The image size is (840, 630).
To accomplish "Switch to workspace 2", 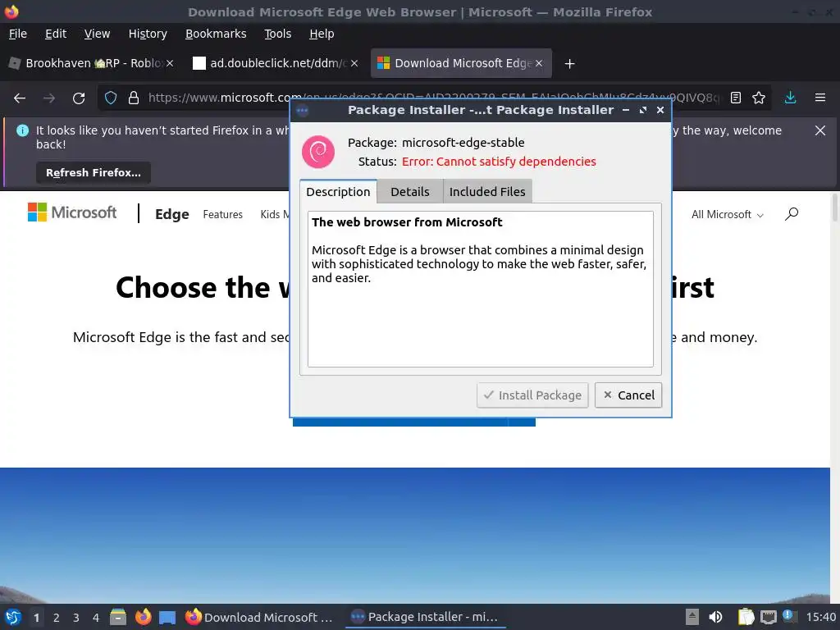I will point(57,618).
